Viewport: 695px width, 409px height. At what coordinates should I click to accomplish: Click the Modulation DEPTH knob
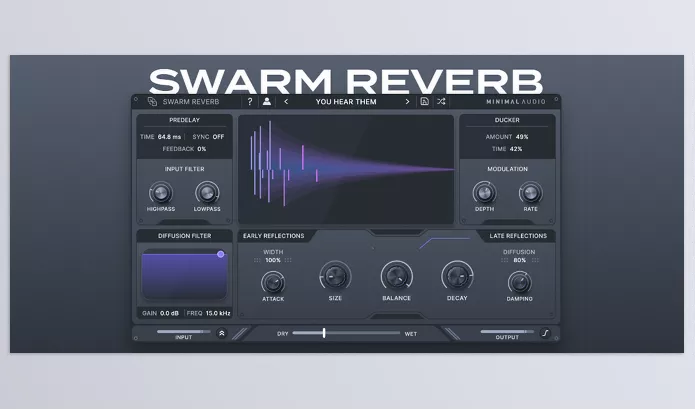[484, 193]
